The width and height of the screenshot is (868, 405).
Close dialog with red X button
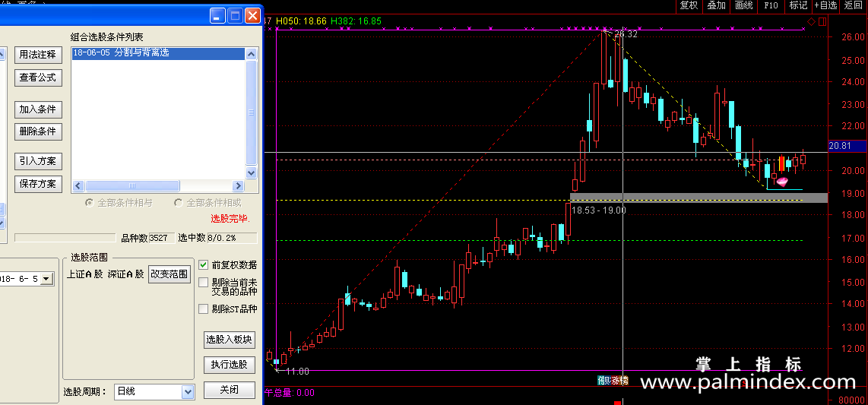click(253, 15)
